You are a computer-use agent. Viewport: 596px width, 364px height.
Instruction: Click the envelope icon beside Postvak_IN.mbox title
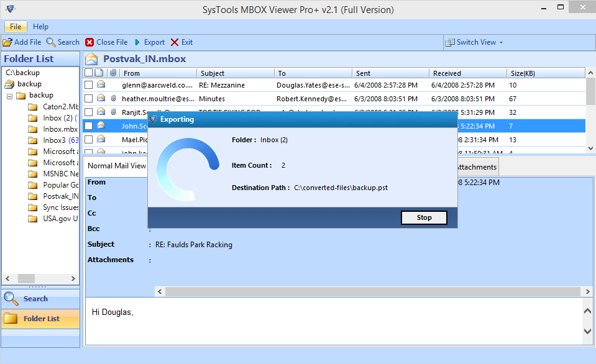coord(91,59)
